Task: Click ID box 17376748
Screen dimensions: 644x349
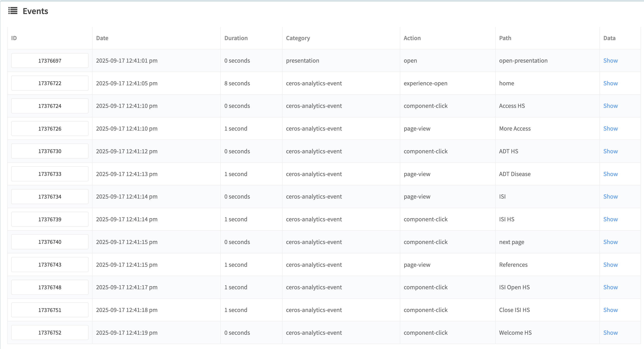Action: click(50, 287)
